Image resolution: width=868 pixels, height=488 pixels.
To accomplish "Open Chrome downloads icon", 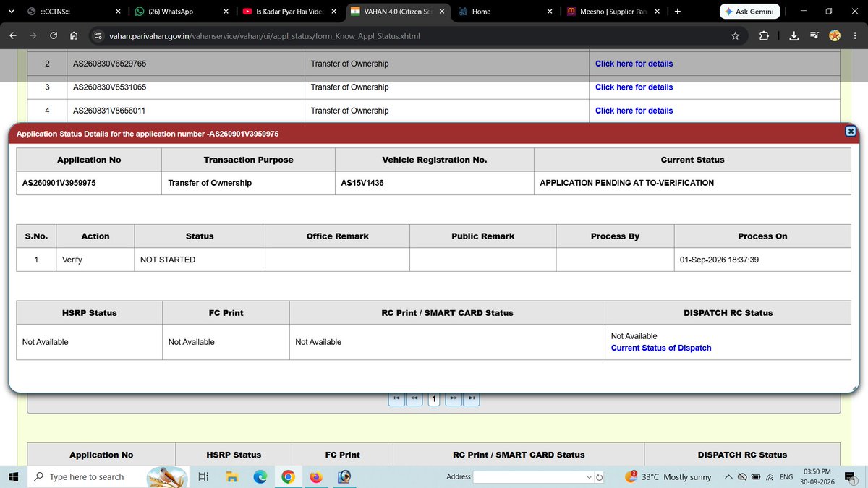I will point(793,35).
